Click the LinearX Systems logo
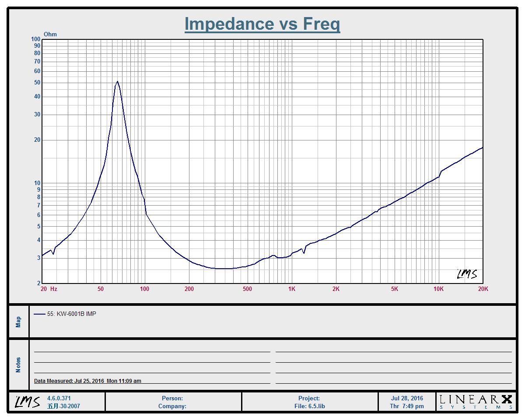This screenshot has height=420, width=525. [x=476, y=402]
